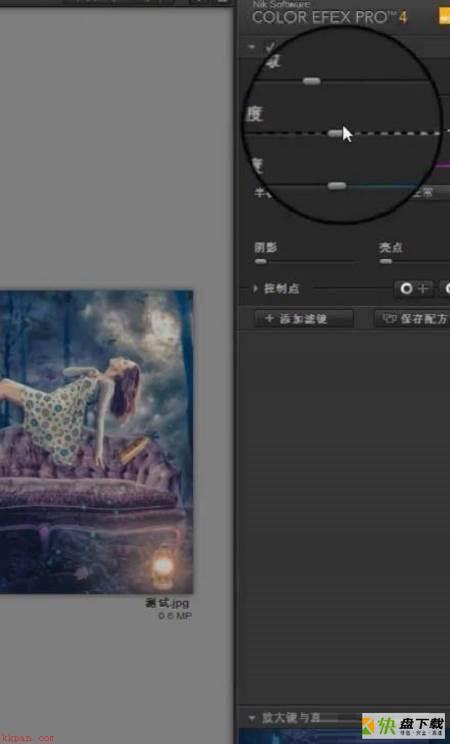Click the 保存配方 button
450x744 pixels.
pos(412,319)
